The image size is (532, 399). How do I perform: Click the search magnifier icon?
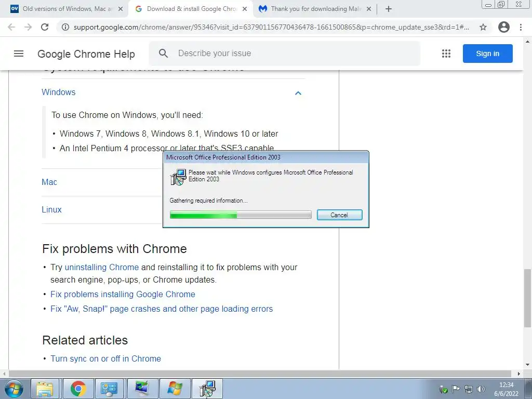tap(163, 54)
